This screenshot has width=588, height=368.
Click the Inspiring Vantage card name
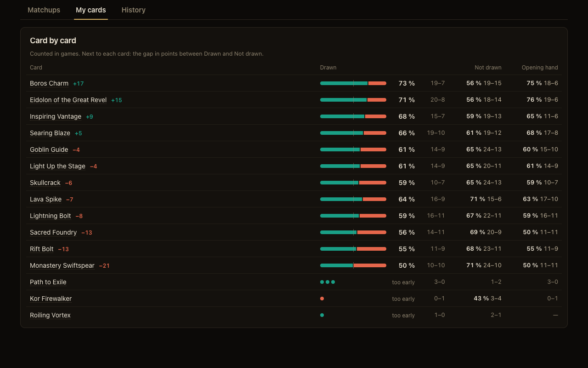[56, 116]
